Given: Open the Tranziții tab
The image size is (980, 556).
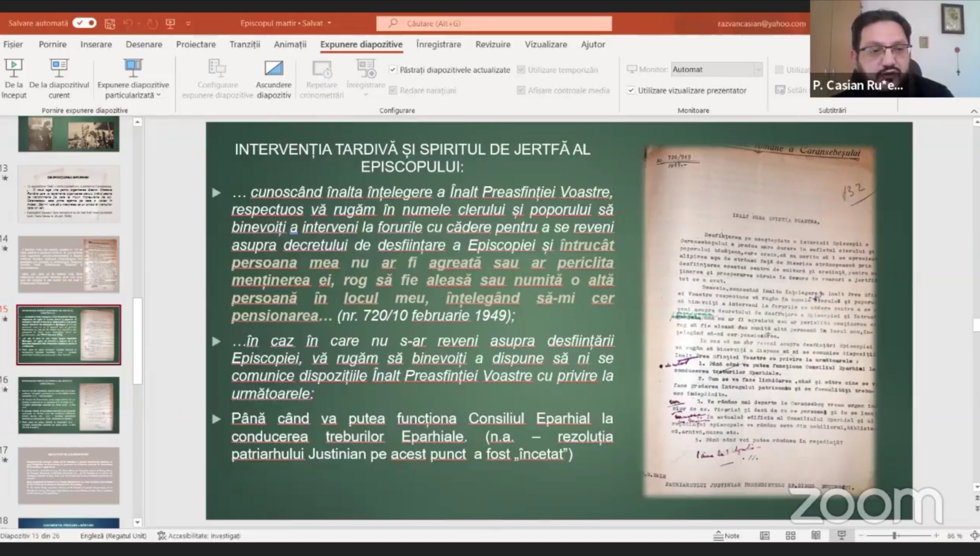Looking at the screenshot, I should tap(244, 44).
